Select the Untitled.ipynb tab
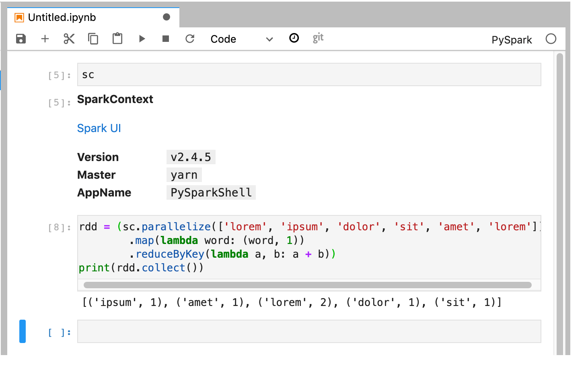588x372 pixels. coord(62,17)
